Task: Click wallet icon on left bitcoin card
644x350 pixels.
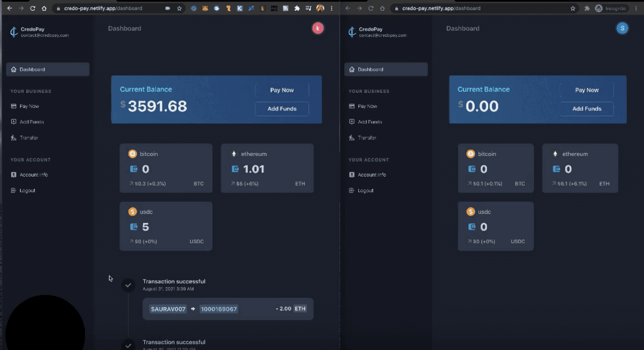Action: pos(134,169)
